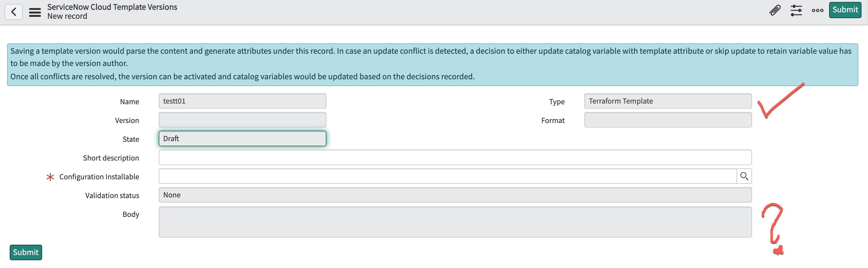Click the ServiceNow Cloud Template Versions title

tap(112, 7)
